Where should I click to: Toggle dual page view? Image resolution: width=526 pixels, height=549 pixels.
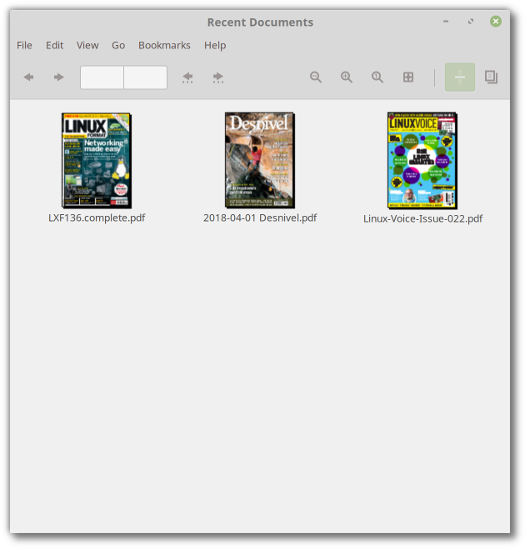tap(491, 77)
